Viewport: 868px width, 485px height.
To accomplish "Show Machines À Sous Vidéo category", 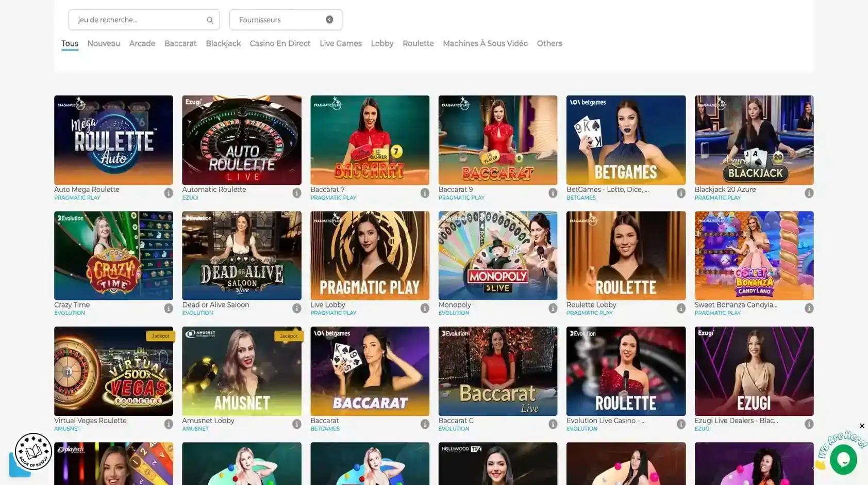I will point(485,43).
